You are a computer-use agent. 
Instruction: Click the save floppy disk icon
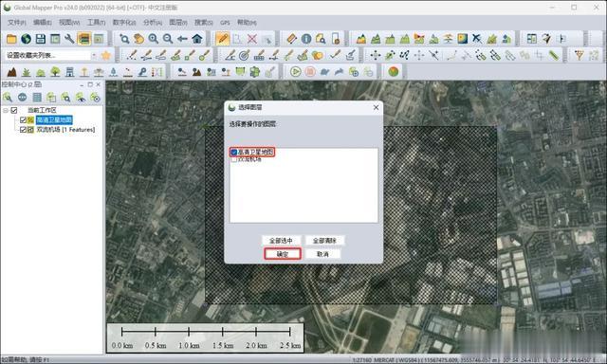click(x=41, y=39)
